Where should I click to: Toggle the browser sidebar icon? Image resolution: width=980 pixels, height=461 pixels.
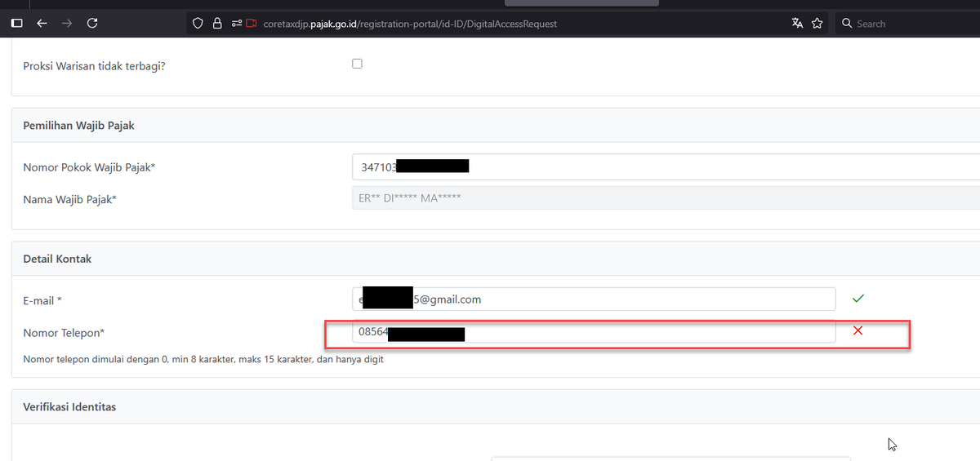coord(16,24)
